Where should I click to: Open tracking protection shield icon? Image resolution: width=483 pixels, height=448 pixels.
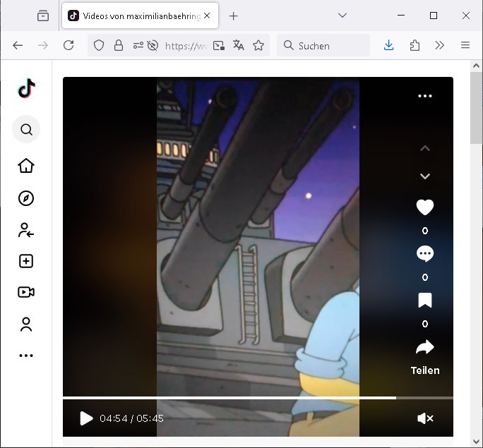99,46
